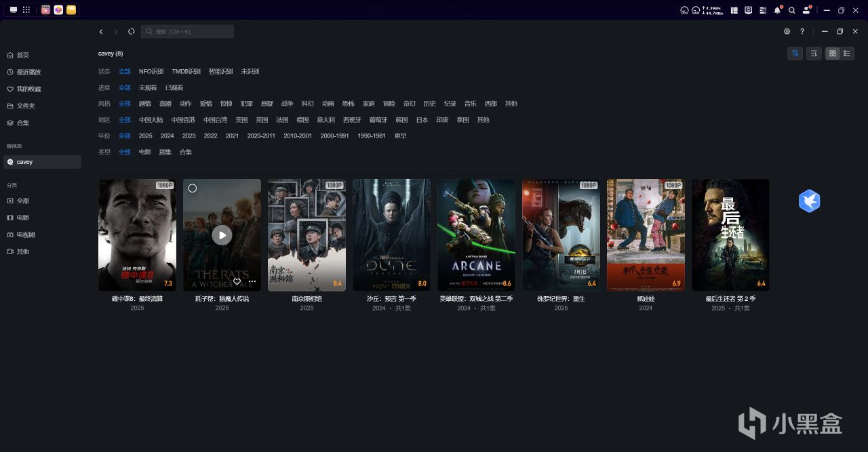
Task: Open the top bar system search
Action: [792, 10]
